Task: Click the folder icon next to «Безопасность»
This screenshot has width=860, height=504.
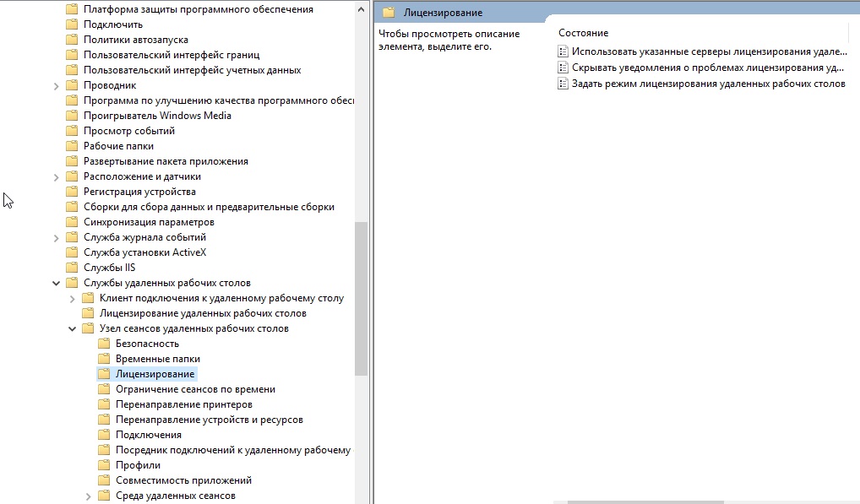Action: point(104,344)
